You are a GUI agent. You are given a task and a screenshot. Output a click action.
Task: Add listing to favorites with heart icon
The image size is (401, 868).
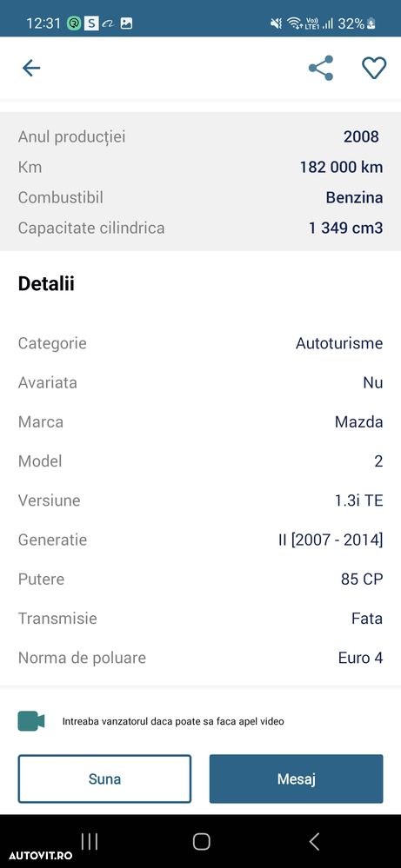tap(374, 68)
